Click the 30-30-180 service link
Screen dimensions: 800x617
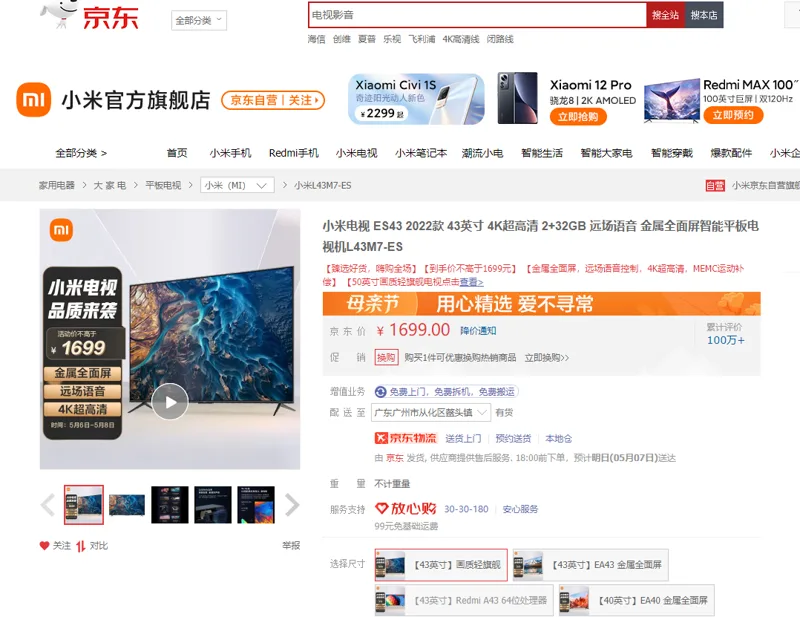point(466,509)
